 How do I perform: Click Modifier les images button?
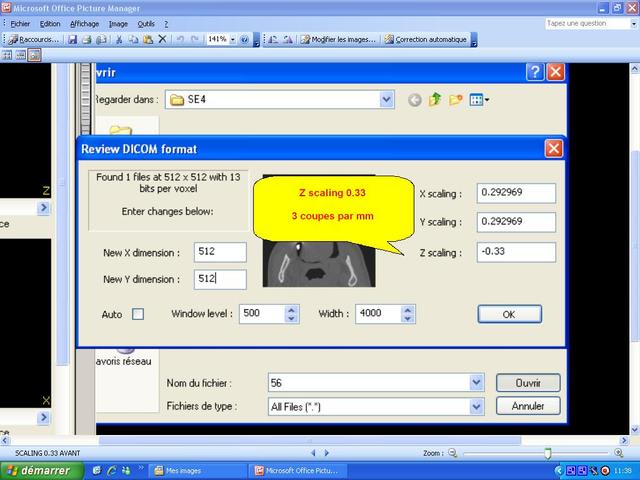338,40
